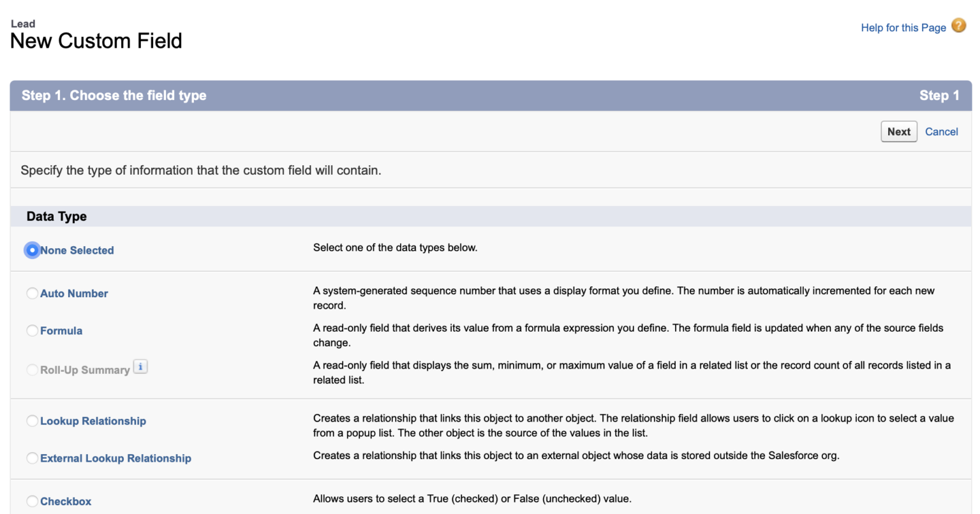
Task: Select the External Lookup Relationship option
Action: point(32,458)
